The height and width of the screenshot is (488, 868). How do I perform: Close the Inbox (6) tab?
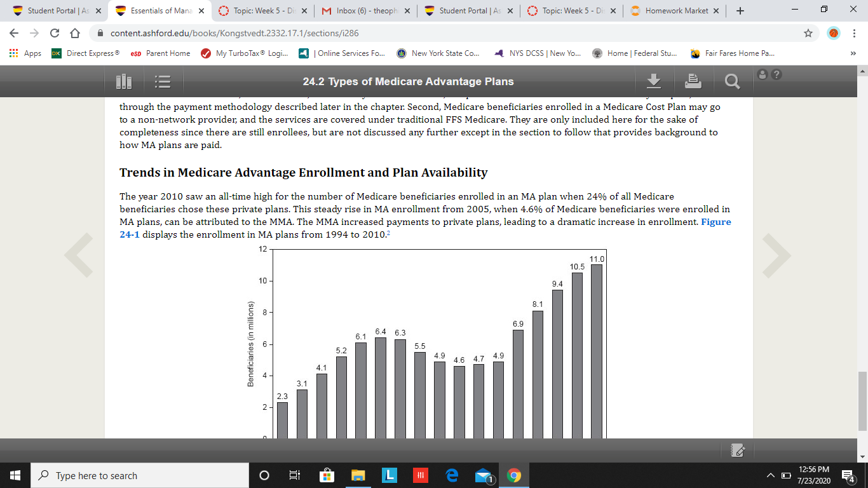click(x=407, y=11)
